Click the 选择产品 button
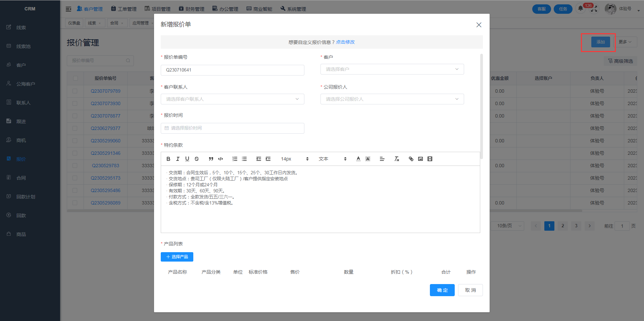 click(177, 257)
